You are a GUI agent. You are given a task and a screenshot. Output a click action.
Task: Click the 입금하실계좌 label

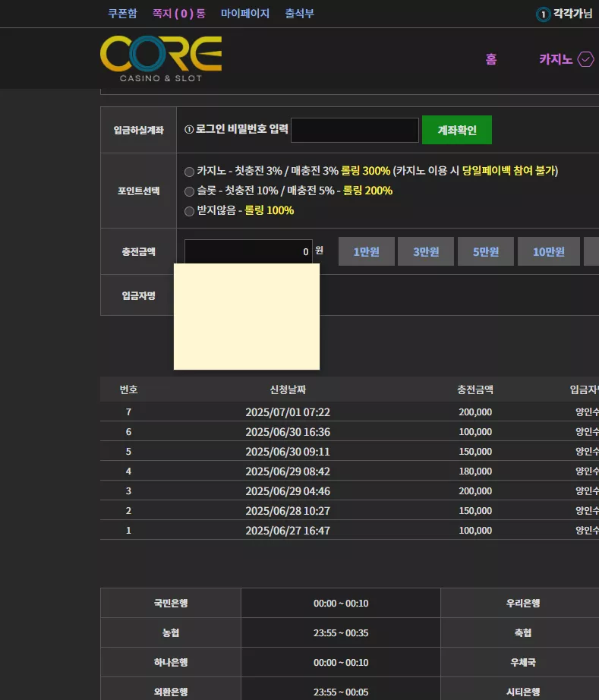(138, 130)
